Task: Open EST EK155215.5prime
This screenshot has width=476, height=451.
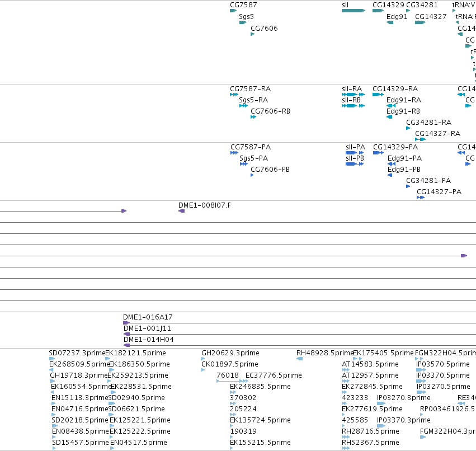Action: pos(260,443)
